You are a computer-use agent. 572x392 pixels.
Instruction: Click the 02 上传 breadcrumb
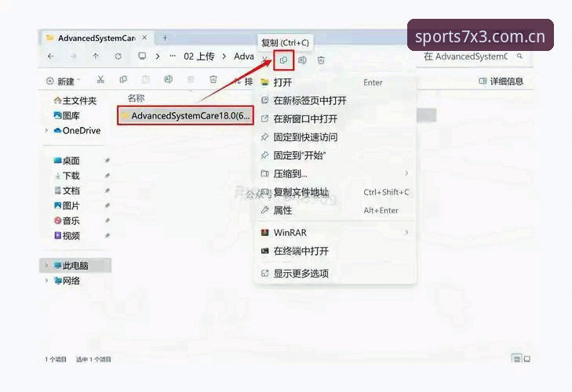click(199, 56)
